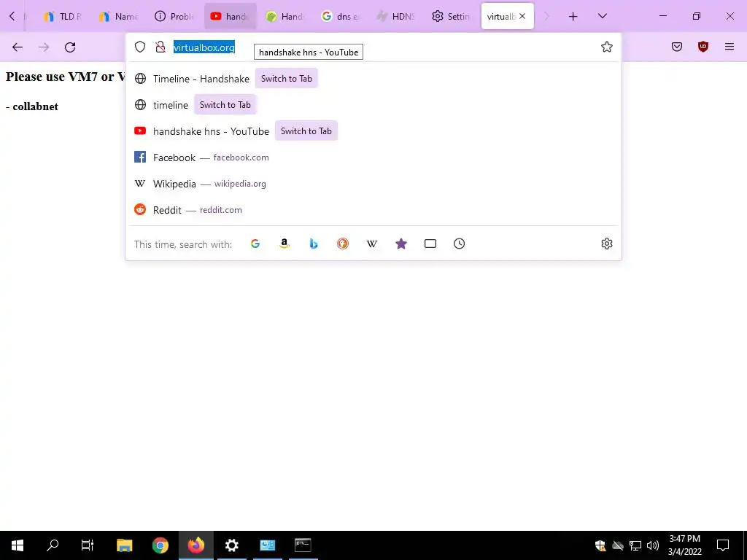Open the Windows Start menu

point(18,545)
